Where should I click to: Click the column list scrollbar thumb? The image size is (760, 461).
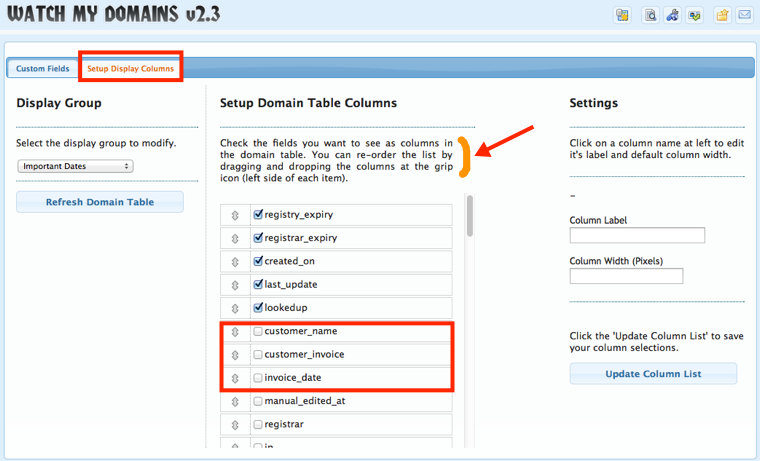(x=469, y=216)
